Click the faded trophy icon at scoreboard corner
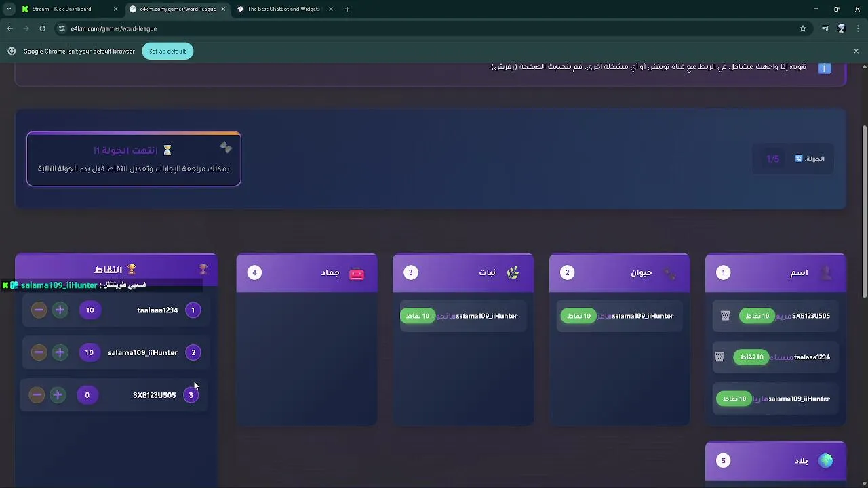Image resolution: width=868 pixels, height=488 pixels. click(x=203, y=270)
